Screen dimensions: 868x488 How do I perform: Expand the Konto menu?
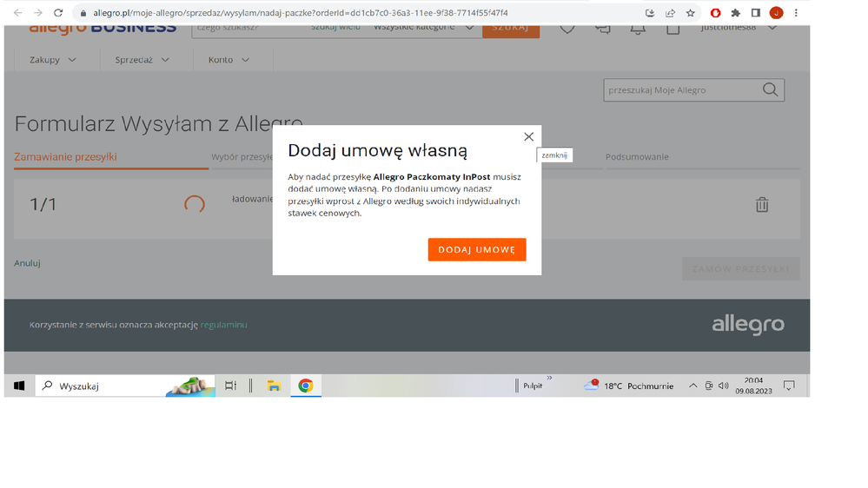tap(229, 60)
